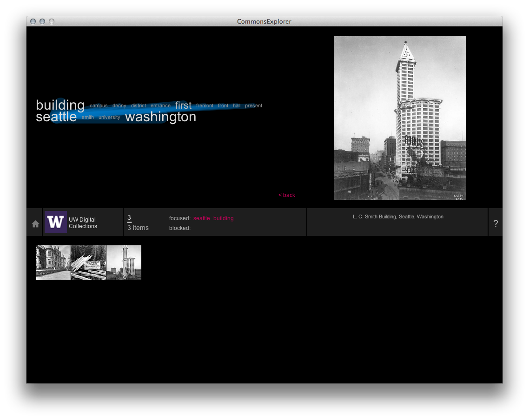This screenshot has width=529, height=420.
Task: Select the 'fremont' tag
Action: [x=205, y=105]
